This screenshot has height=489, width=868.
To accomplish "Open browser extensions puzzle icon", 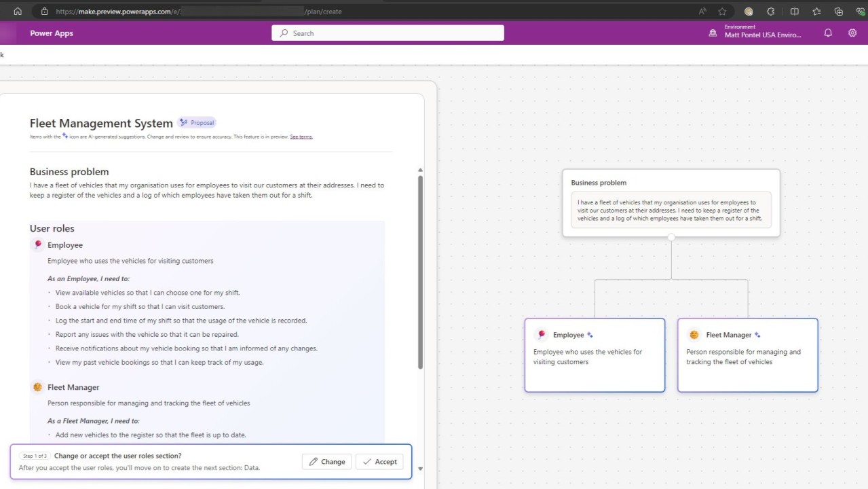I will click(770, 11).
